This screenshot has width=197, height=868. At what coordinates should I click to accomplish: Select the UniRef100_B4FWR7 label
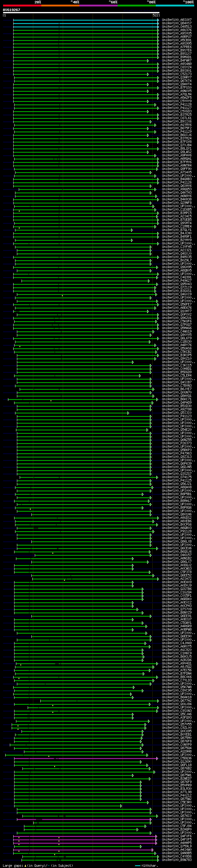point(177,60)
